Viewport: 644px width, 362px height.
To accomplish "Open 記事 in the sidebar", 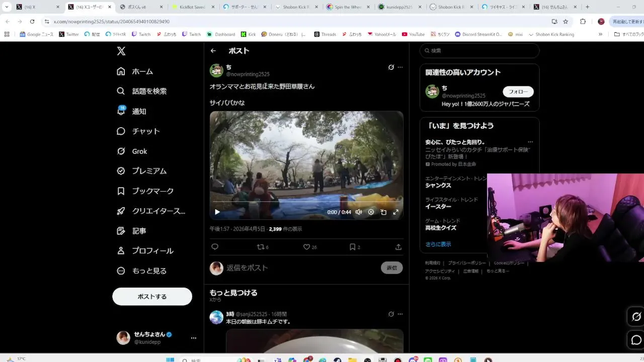I will [x=131, y=231].
